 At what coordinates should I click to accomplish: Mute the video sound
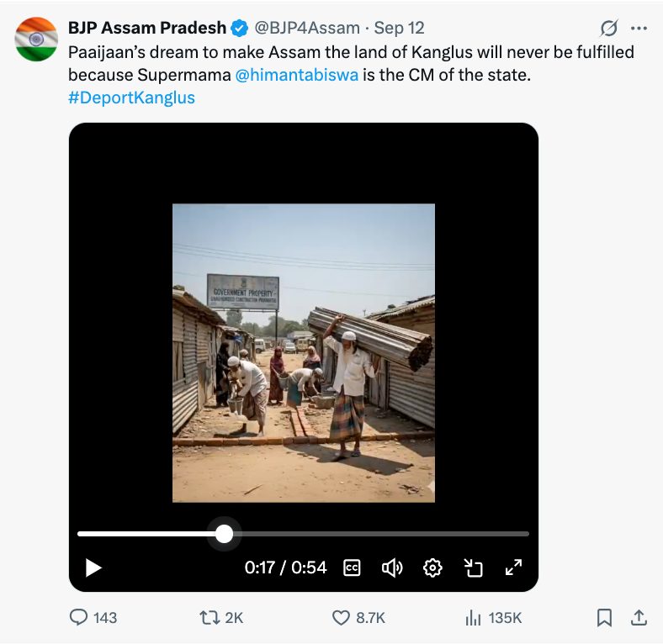(x=392, y=567)
